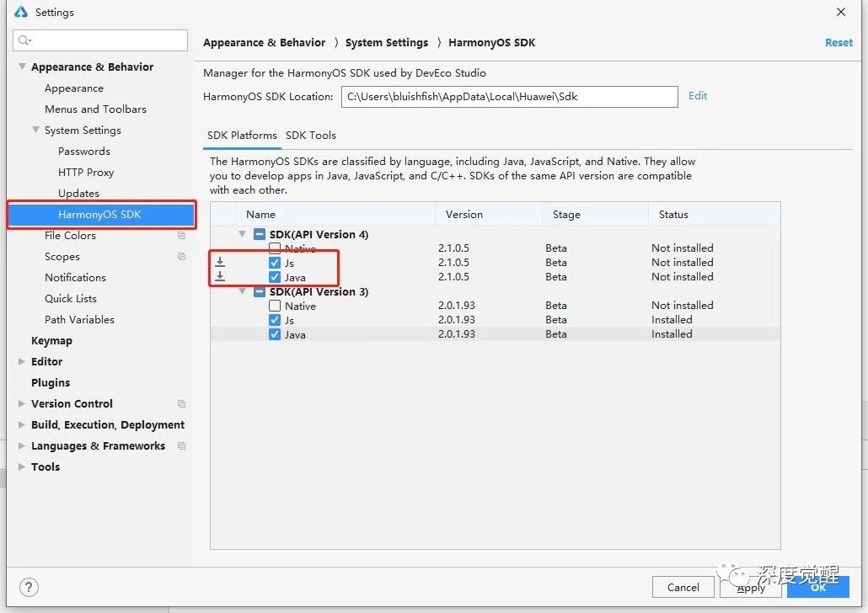
Task: Click the DevEco Studio logo in the title bar
Action: pyautogui.click(x=21, y=12)
